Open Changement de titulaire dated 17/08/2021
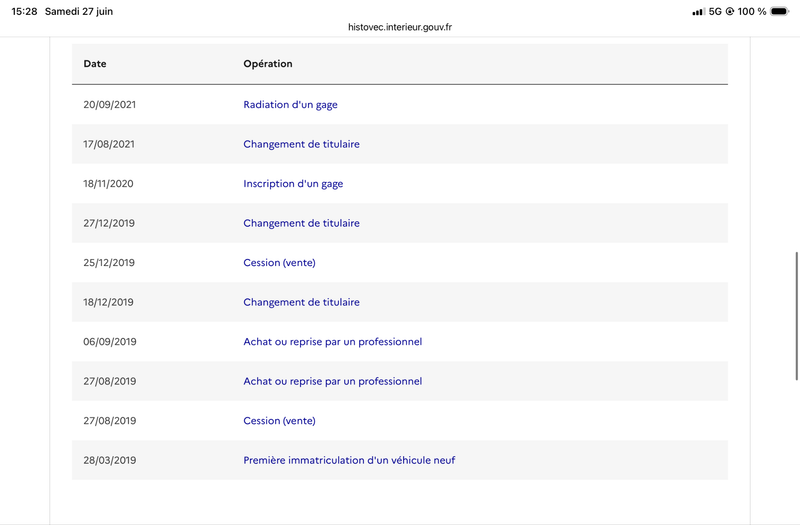Screen dimensions: 800x525 coord(302,144)
